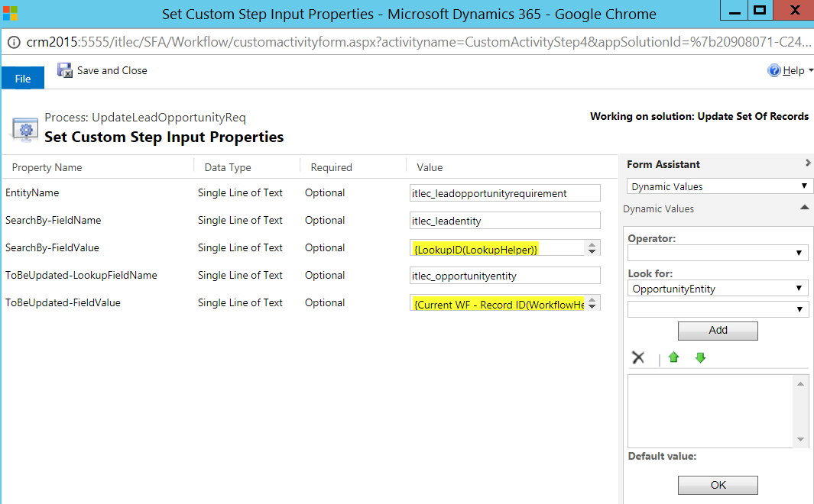The height and width of the screenshot is (504, 814).
Task: Collapse the Dynamic Values section triangle
Action: tap(804, 208)
